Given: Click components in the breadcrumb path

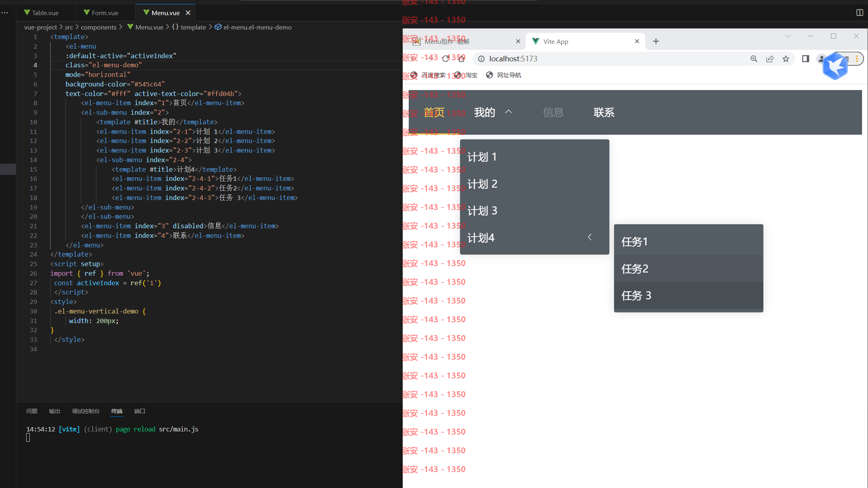Looking at the screenshot, I should [99, 27].
